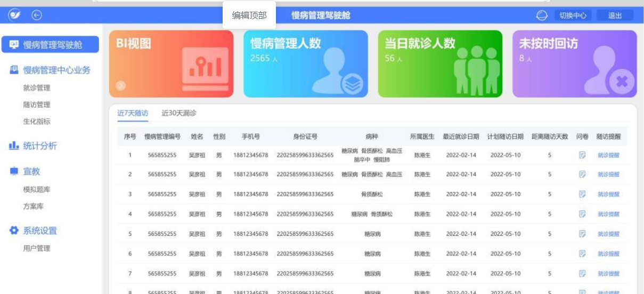
Task: Click the 统计分析 bar chart icon
Action: (14, 146)
